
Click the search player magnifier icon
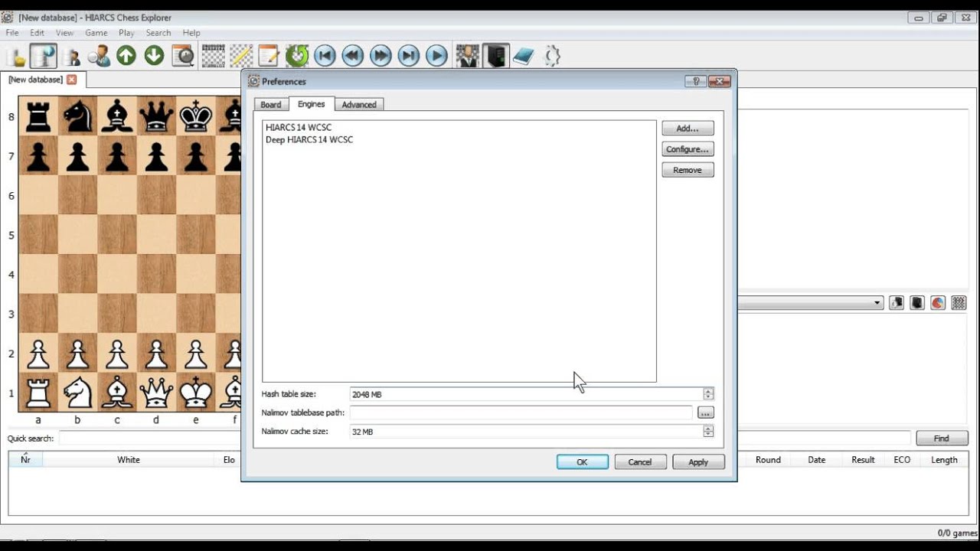[x=99, y=56]
